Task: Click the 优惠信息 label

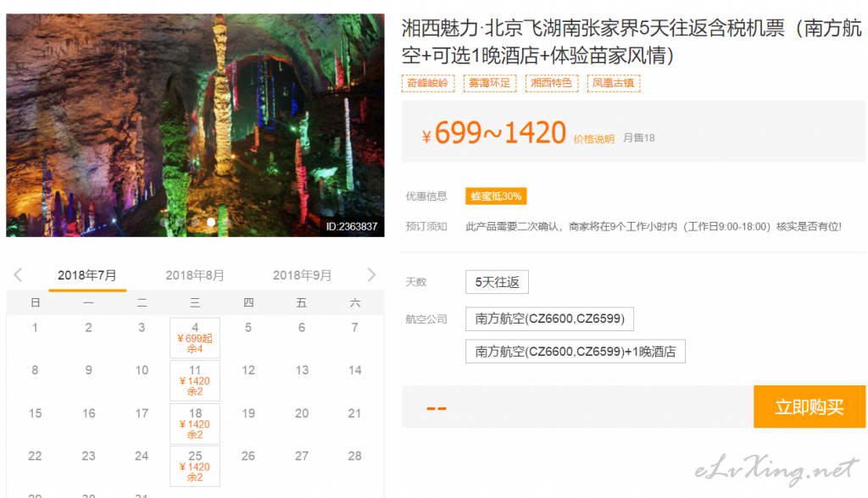Action: click(426, 196)
